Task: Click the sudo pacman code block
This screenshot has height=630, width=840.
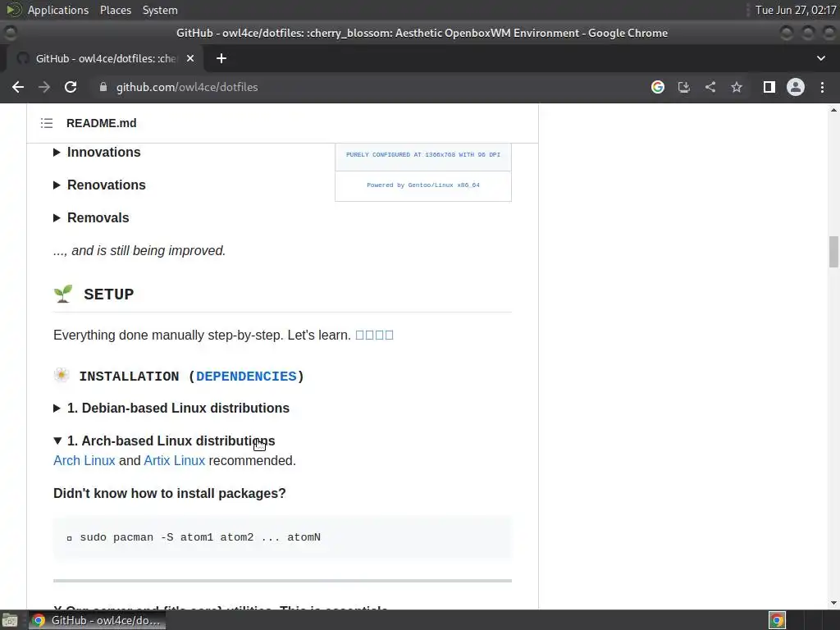Action: 282,537
